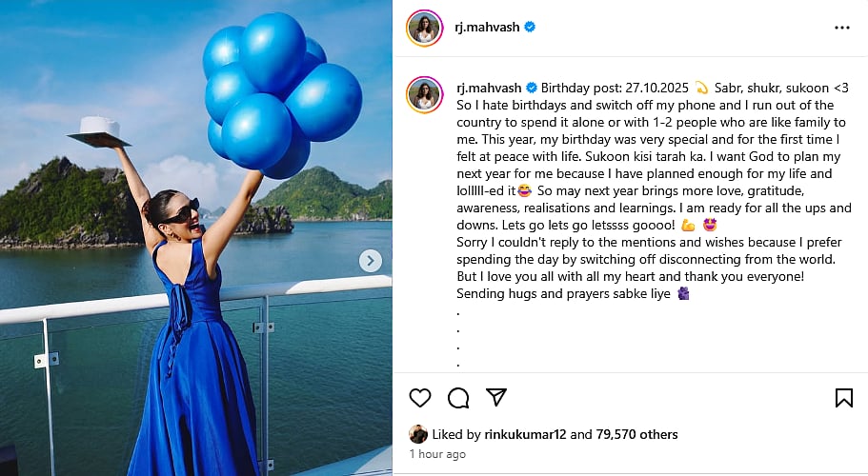Share the post with paper plane icon
The image size is (868, 476).
(496, 397)
